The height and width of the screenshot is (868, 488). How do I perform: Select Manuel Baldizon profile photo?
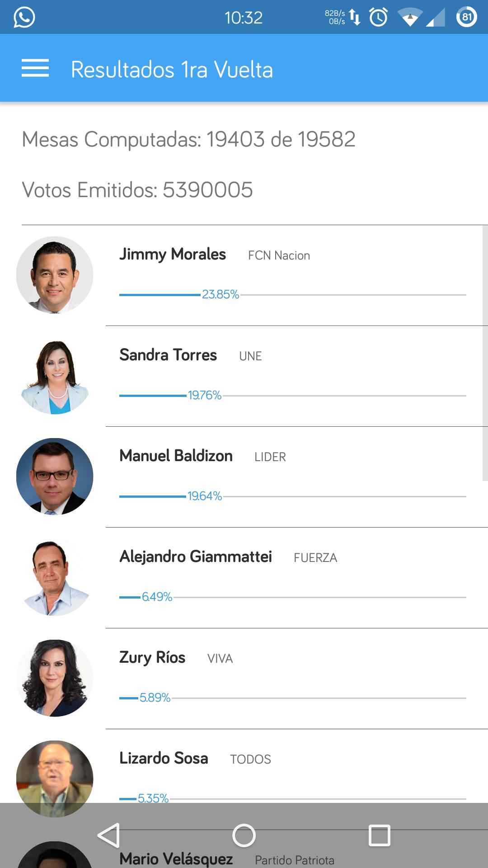[x=54, y=476]
